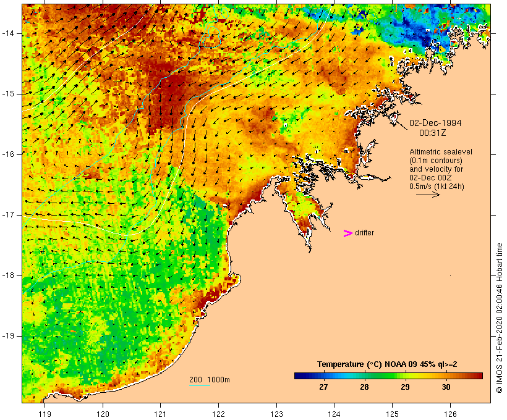Viewport: 507px width, 420px height.
Task: Click the date text '02-Dec-1994'
Action: 435,123
